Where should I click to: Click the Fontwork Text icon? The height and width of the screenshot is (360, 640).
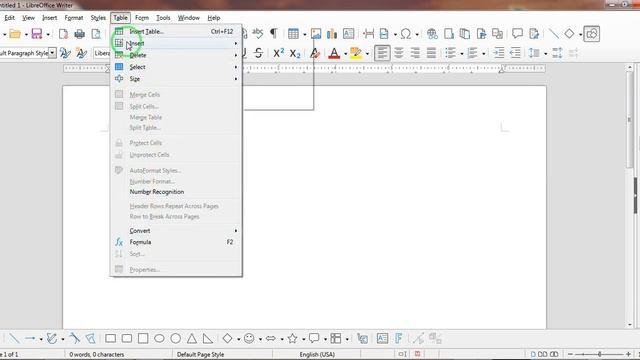click(399, 338)
